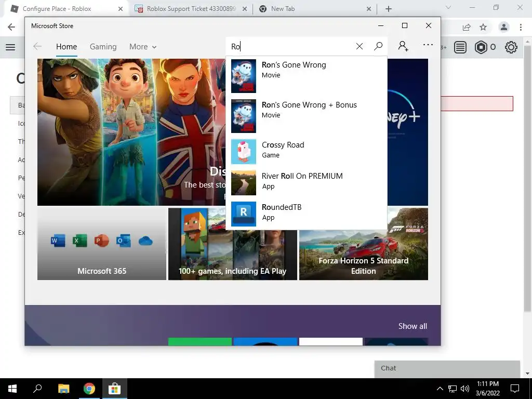The image size is (532, 399).
Task: Click the RoundedTB app icon
Action: pos(244,214)
